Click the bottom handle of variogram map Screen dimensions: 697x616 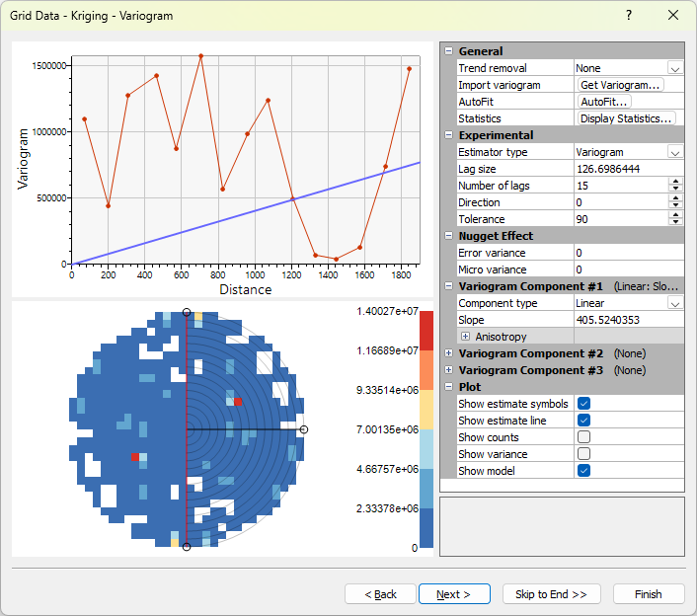pyautogui.click(x=187, y=547)
